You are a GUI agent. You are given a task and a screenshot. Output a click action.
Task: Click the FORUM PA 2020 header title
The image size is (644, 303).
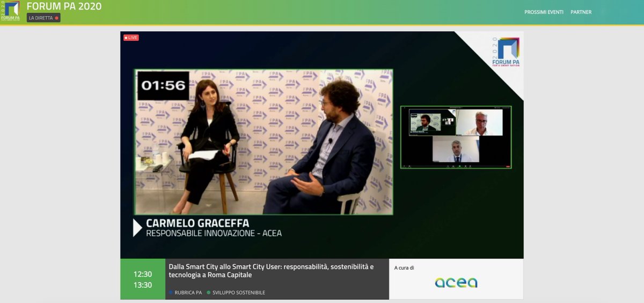[x=64, y=6]
